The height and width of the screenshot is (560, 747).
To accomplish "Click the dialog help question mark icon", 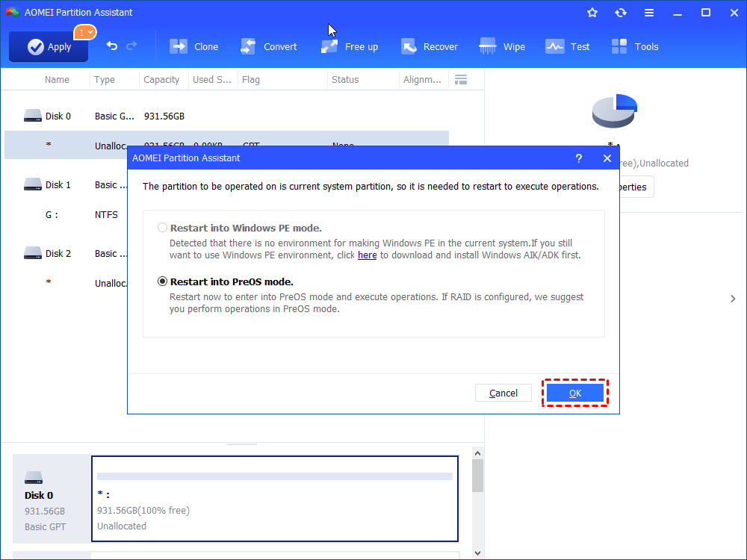I will coord(578,158).
